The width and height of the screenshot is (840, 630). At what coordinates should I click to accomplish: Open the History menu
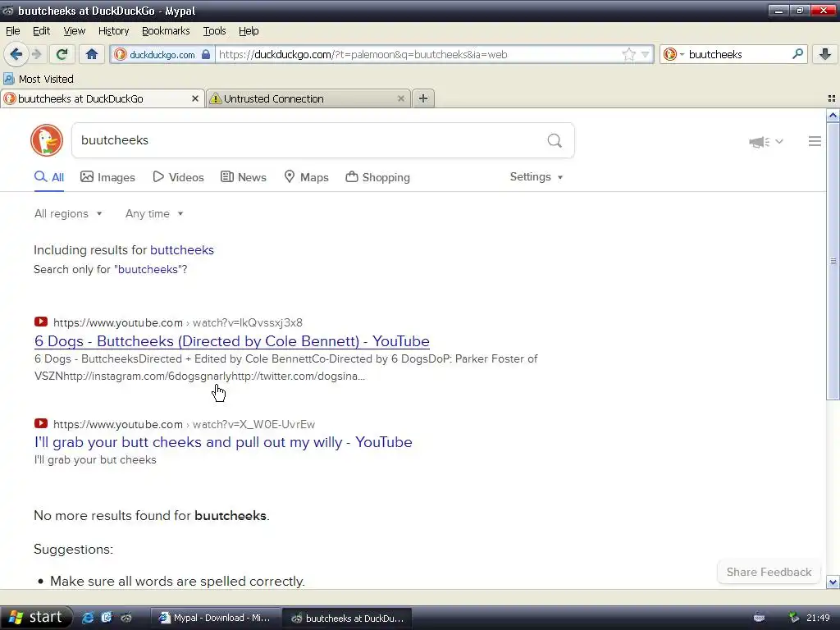[x=113, y=31]
